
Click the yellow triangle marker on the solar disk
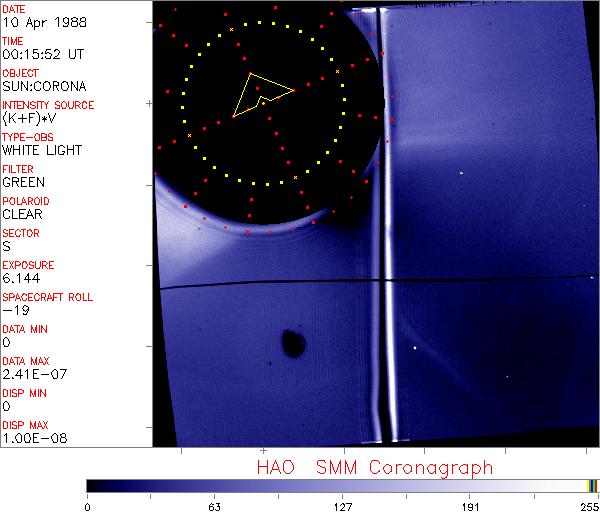[x=259, y=94]
